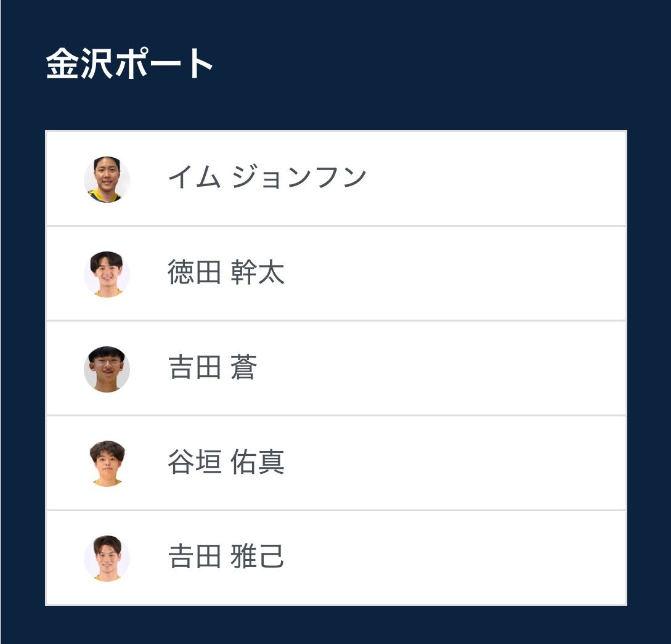Image resolution: width=671 pixels, height=644 pixels.
Task: Click 徳田 幹太's round avatar
Action: pyautogui.click(x=107, y=274)
